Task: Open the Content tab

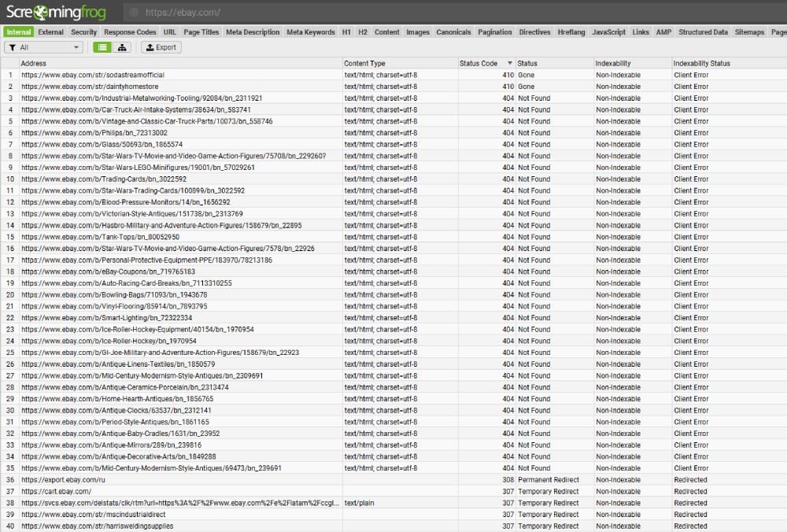Action: (387, 32)
